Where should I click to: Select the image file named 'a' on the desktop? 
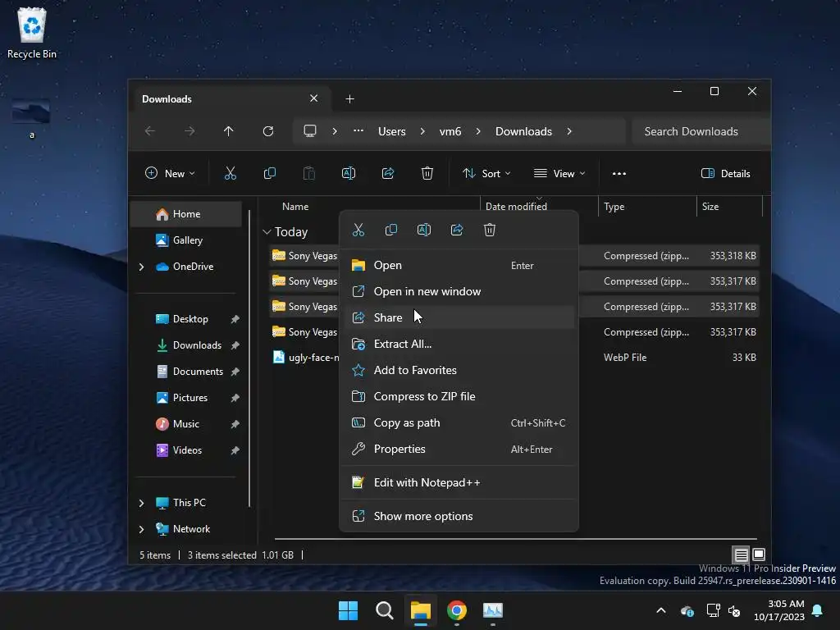[x=31, y=118]
